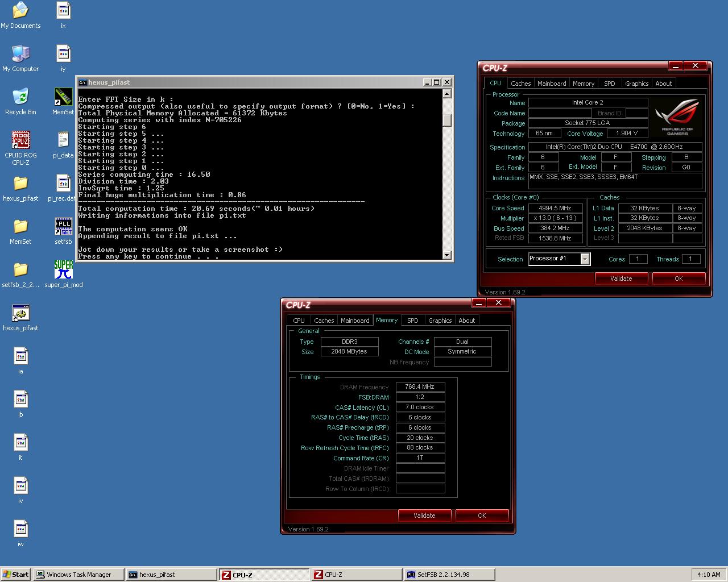This screenshot has width=728, height=582.
Task: Click Command Rate 1T value
Action: (420, 458)
